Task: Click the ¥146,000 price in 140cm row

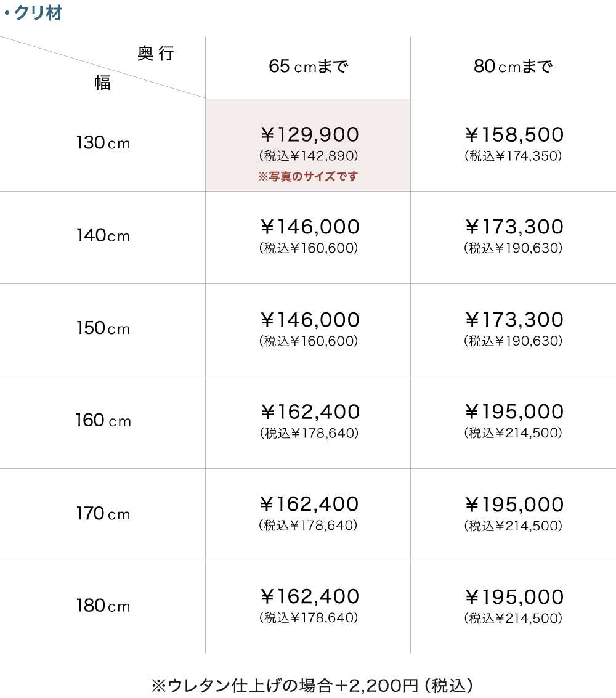Action: (x=308, y=228)
